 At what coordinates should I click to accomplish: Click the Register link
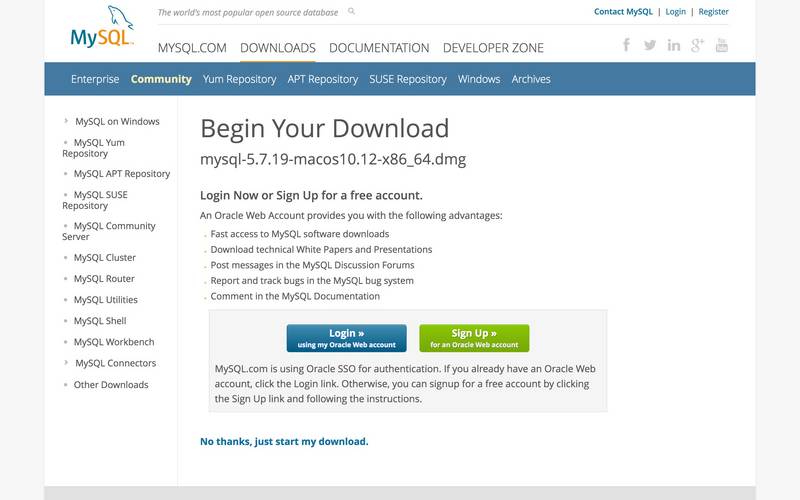(713, 12)
